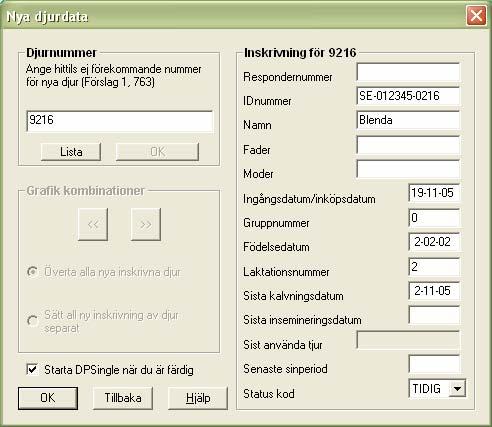Click the 'Ange hittils ej förekommande nummer' text

114,69
